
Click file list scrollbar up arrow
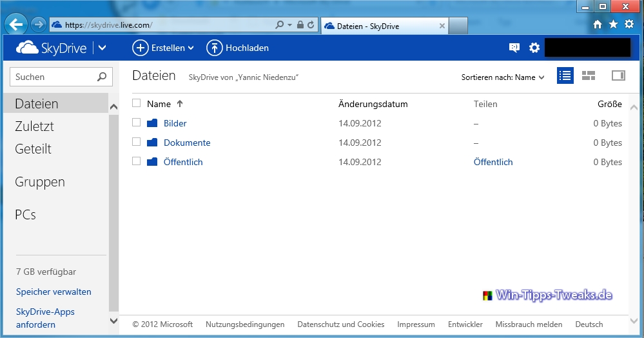[x=634, y=107]
